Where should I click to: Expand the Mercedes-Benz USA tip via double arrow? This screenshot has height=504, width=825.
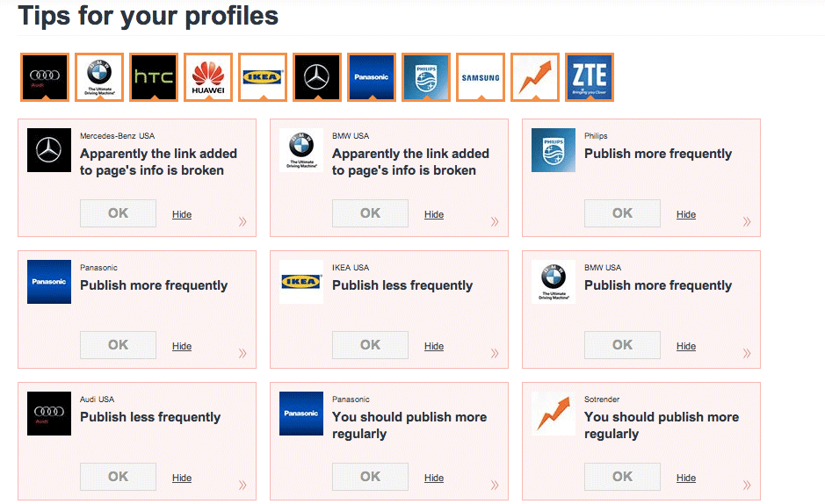242,222
